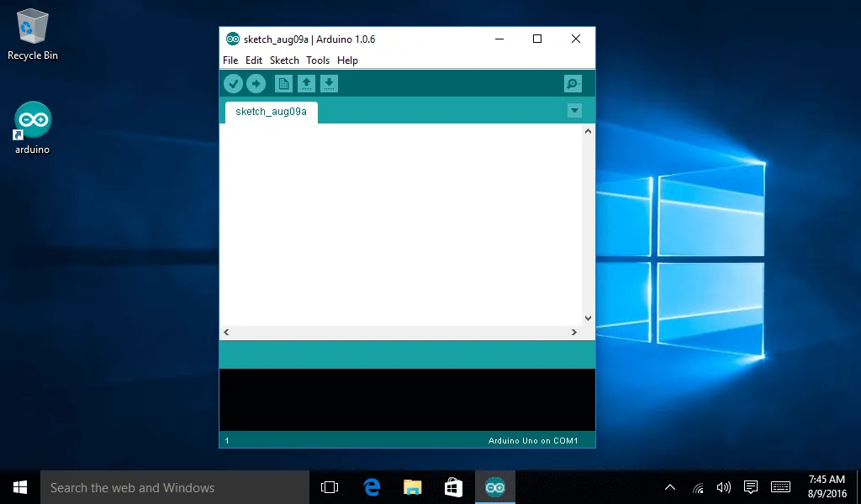The height and width of the screenshot is (504, 861).
Task: Click the Windows Start button
Action: [20, 487]
